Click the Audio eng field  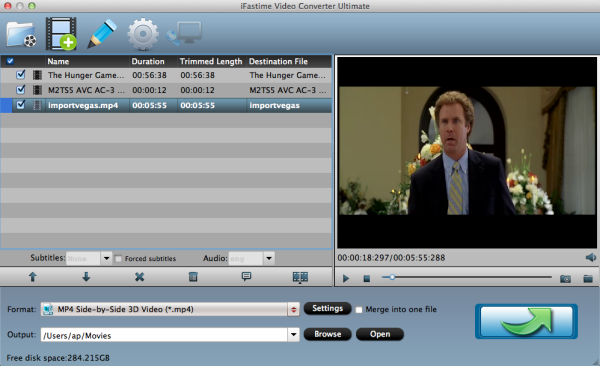[x=246, y=258]
